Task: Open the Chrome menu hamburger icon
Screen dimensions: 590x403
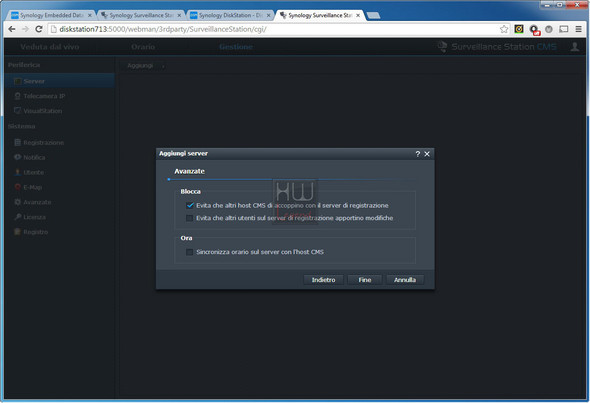Action: click(x=578, y=29)
